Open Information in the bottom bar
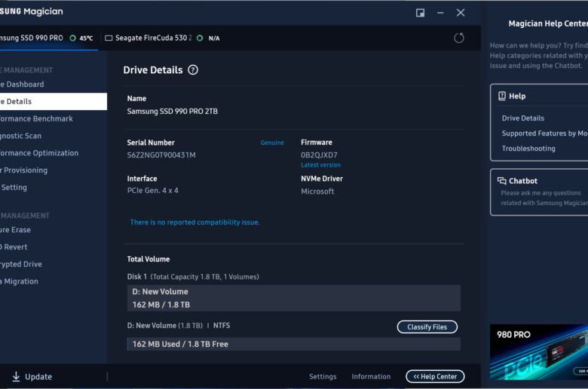Viewport: 588px width, 389px height. pos(371,376)
